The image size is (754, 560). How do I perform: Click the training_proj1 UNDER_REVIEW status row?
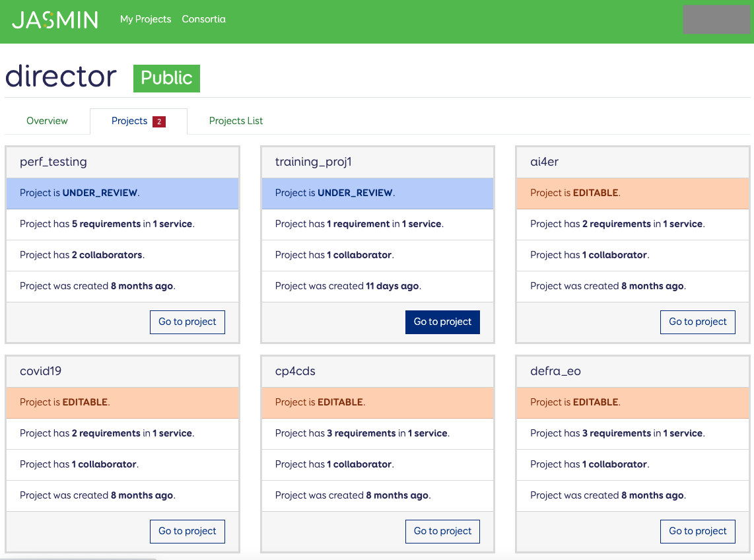click(378, 193)
